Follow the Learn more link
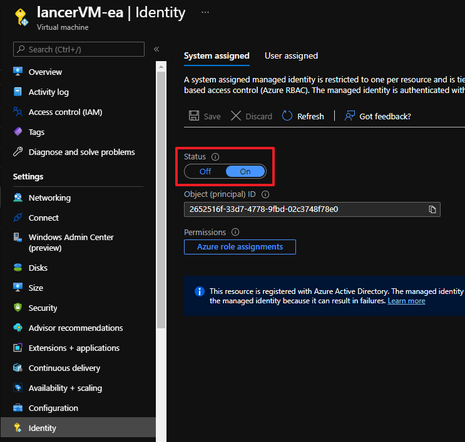Viewport: 465px width, 442px height. (406, 301)
